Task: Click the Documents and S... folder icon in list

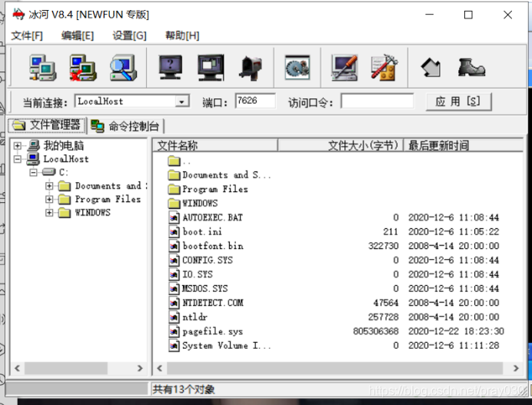Action: (x=174, y=175)
